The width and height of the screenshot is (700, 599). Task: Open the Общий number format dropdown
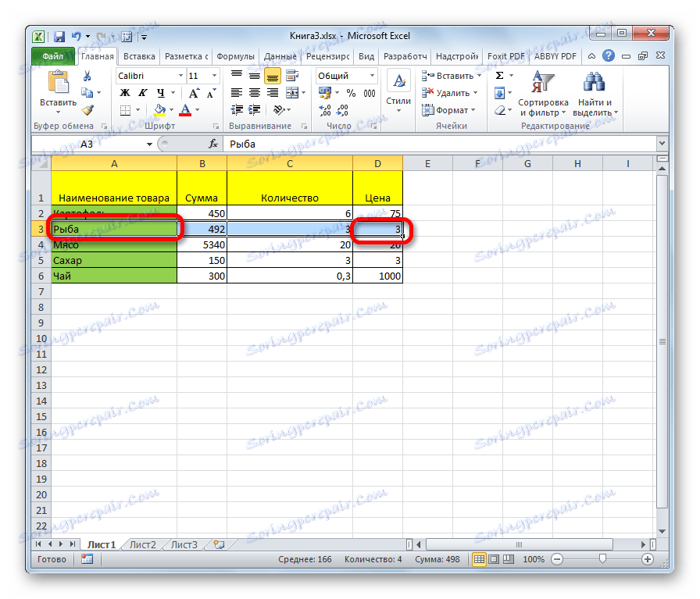click(372, 76)
